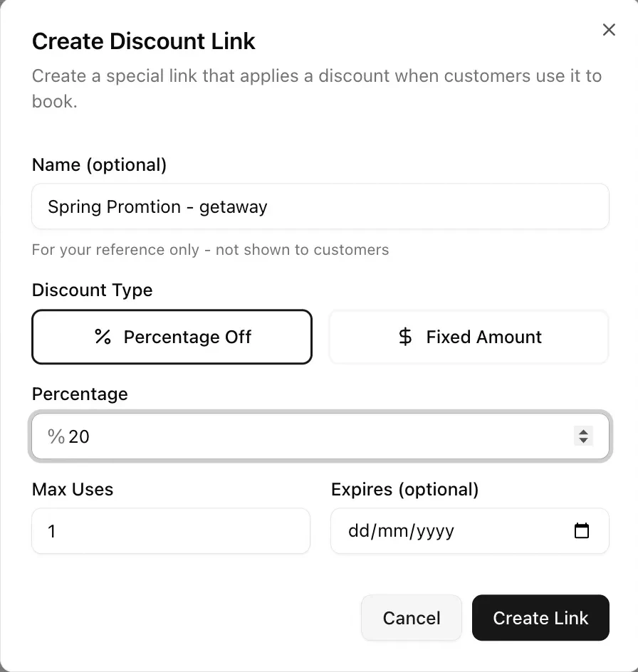Select the Percentage Off discount type
The width and height of the screenshot is (638, 672).
click(x=172, y=337)
